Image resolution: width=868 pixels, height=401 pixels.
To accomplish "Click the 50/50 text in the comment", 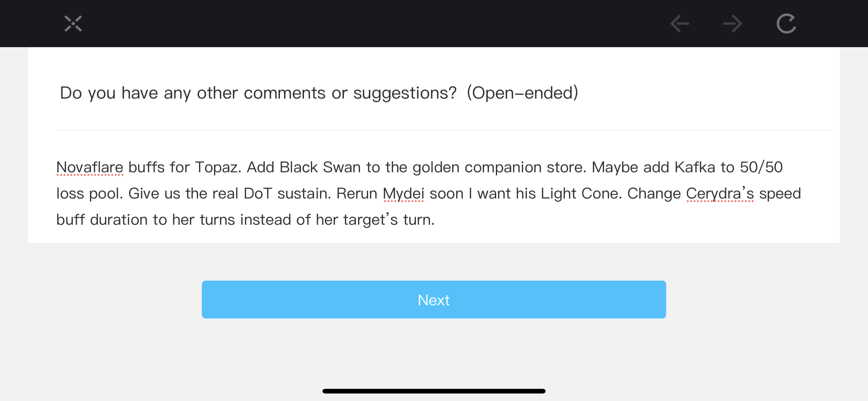I will pyautogui.click(x=761, y=167).
